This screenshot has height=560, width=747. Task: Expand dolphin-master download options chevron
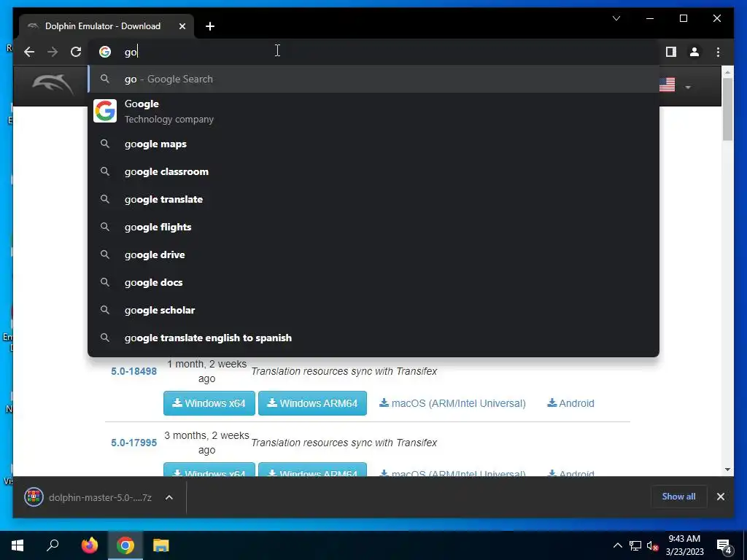coord(169,497)
